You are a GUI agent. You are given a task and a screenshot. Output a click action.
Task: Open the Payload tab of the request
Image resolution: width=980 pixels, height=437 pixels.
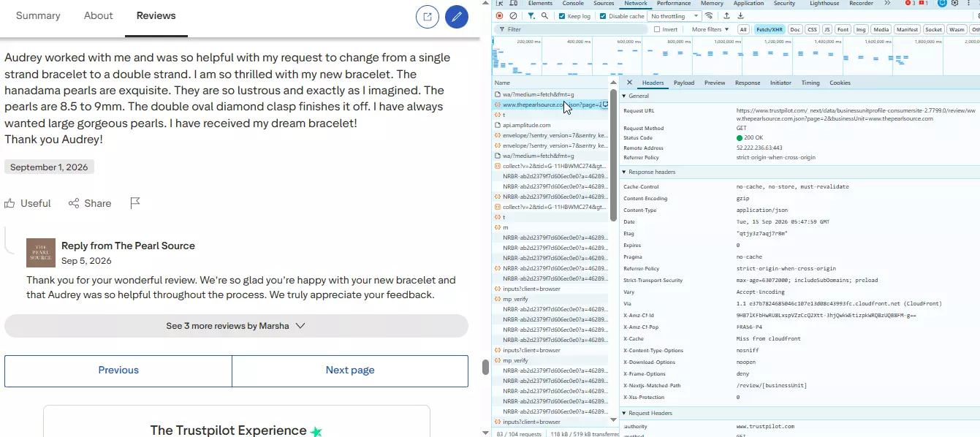pyautogui.click(x=684, y=83)
